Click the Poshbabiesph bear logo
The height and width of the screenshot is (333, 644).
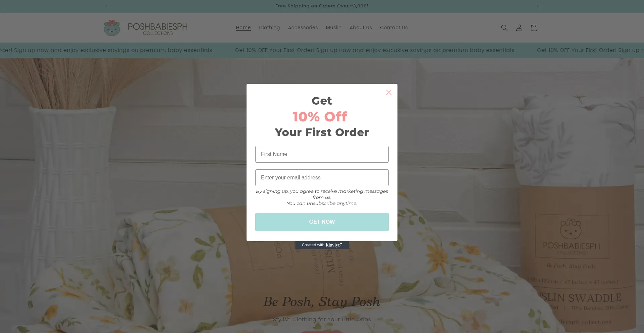(x=112, y=28)
